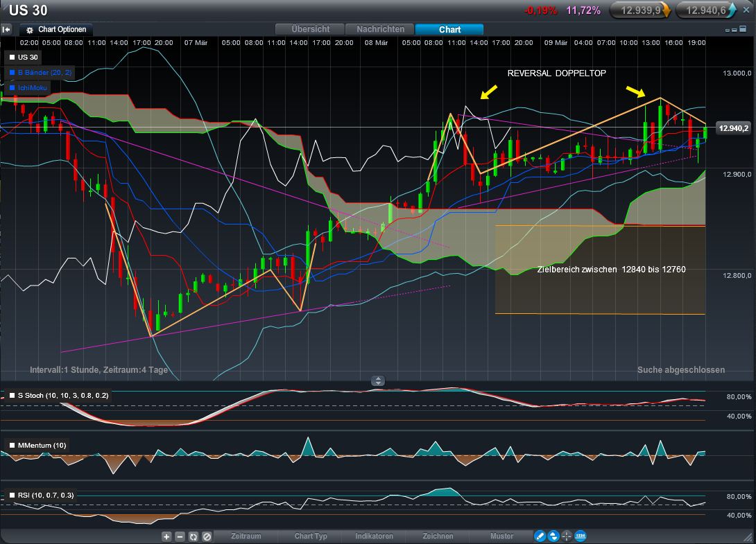The width and height of the screenshot is (756, 544).
Task: Activate the crosshair cursor icon
Action: coord(567,536)
